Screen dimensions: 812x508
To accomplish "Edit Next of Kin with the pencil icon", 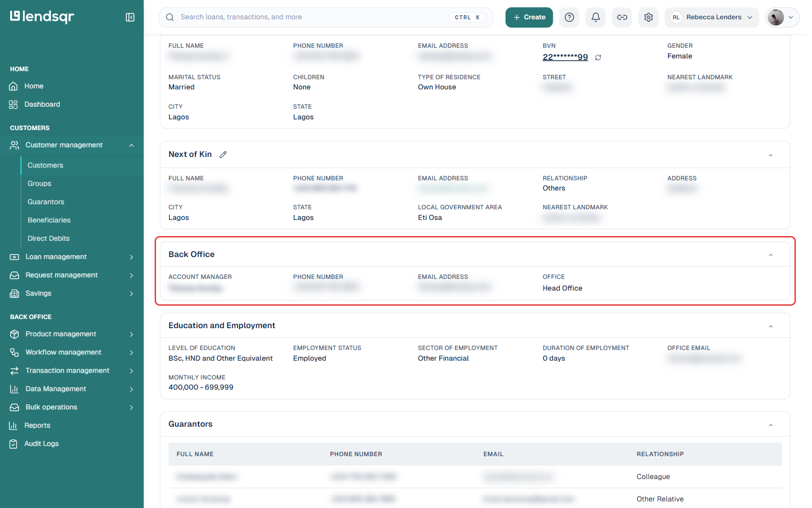I will point(223,154).
